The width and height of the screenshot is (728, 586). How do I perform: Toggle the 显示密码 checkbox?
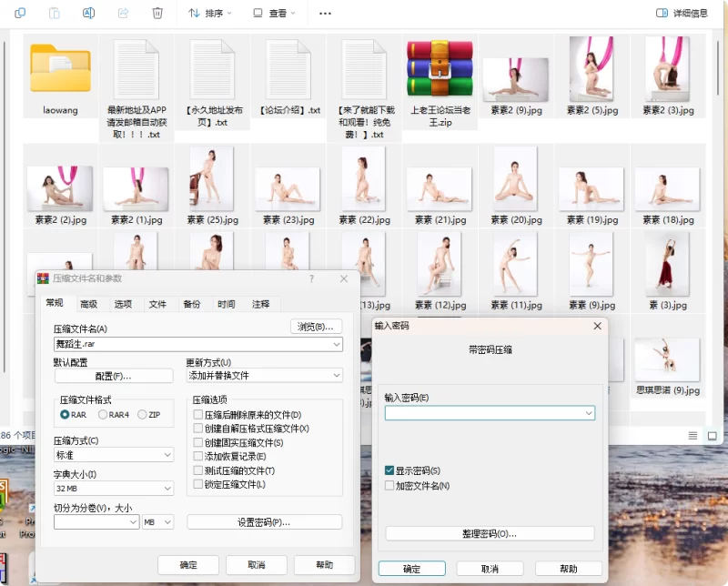[390, 470]
